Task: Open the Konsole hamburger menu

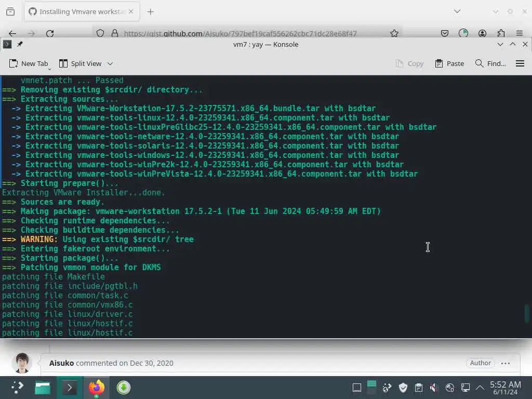Action: pyautogui.click(x=520, y=63)
